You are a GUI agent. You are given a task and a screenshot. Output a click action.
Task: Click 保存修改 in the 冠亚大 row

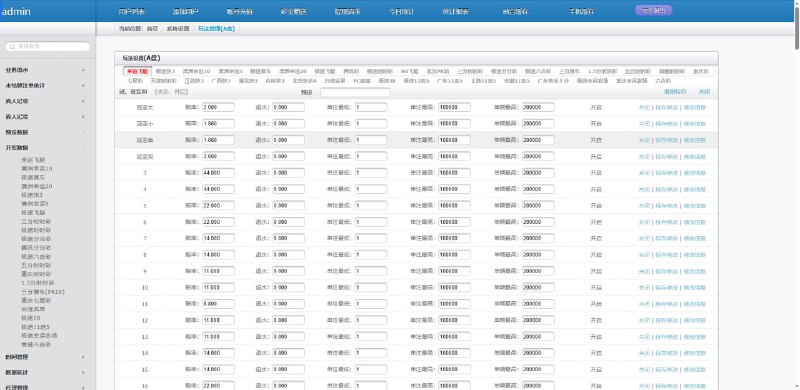[666, 108]
